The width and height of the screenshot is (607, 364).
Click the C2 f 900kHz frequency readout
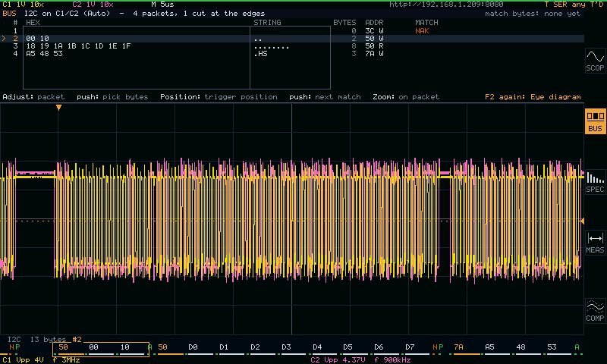click(392, 360)
